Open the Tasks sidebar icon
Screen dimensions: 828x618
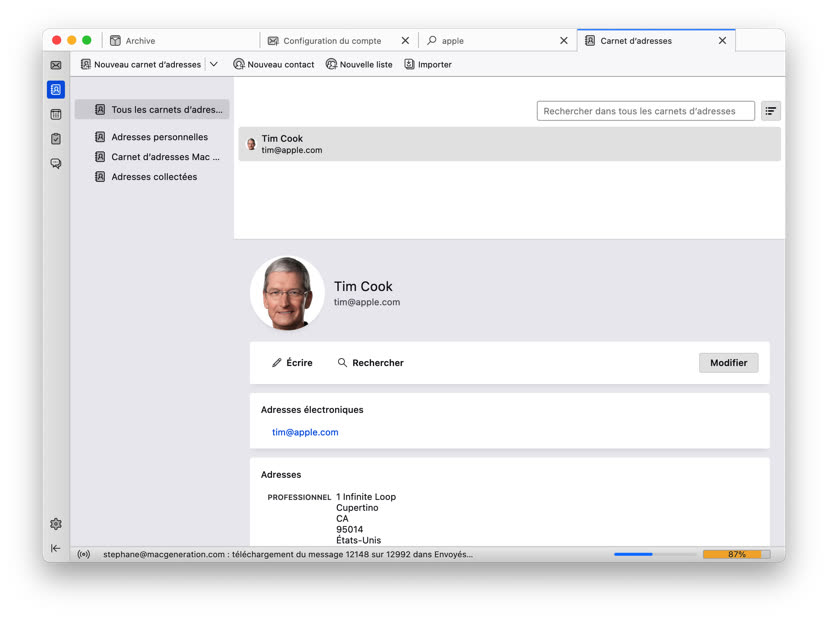point(55,138)
